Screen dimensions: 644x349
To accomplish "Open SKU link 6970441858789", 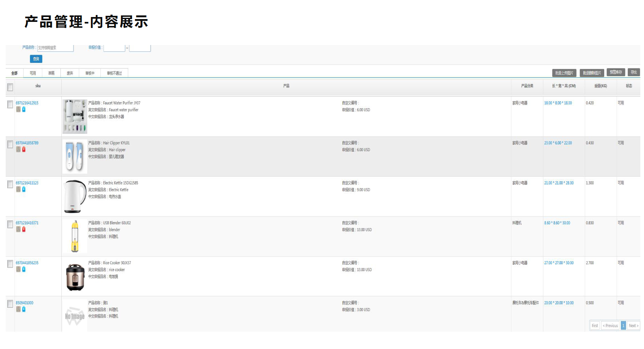I will coord(27,143).
